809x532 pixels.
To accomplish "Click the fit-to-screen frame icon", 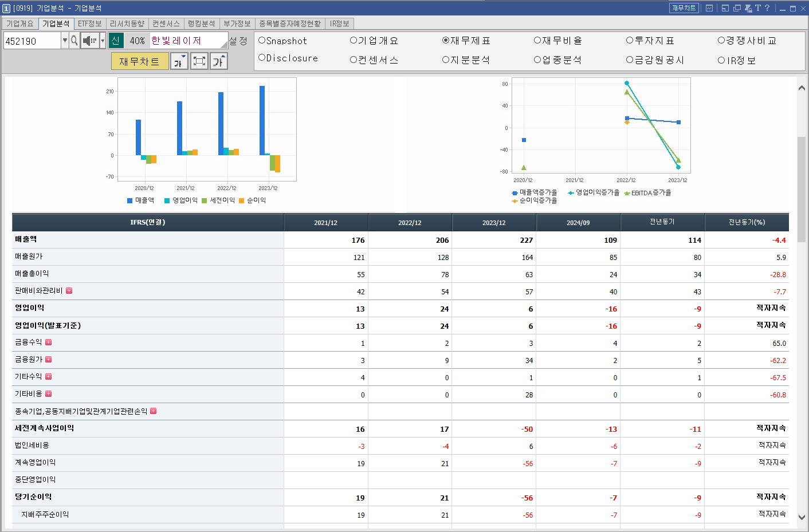I will 199,61.
